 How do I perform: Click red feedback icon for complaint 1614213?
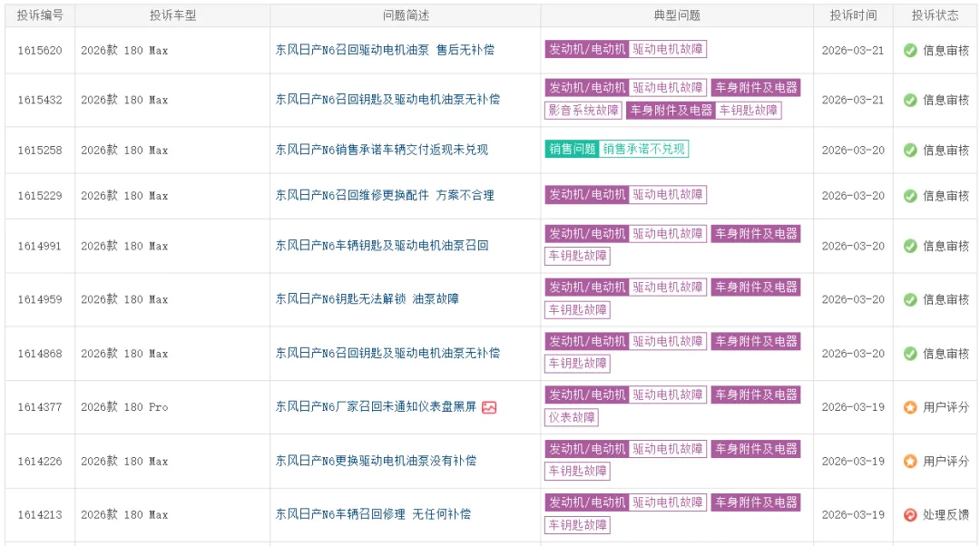tap(910, 514)
